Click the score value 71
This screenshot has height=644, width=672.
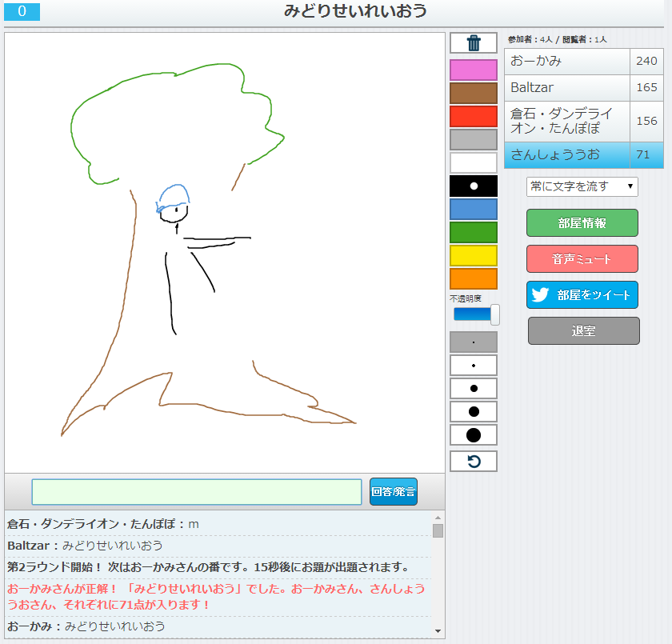point(642,154)
